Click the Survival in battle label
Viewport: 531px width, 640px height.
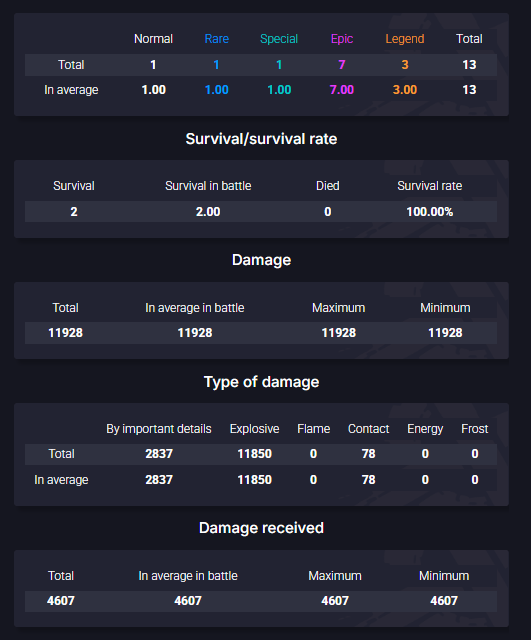tap(208, 186)
